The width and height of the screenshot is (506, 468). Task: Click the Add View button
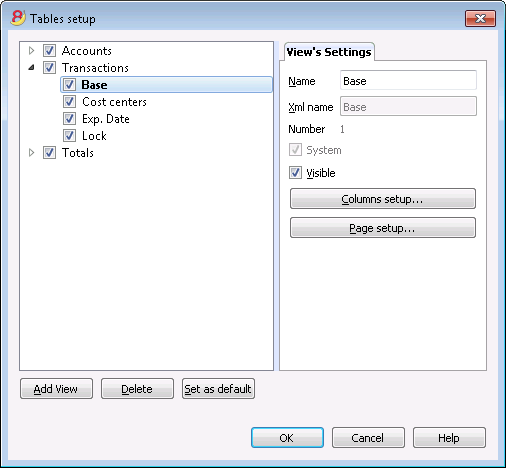(56, 389)
